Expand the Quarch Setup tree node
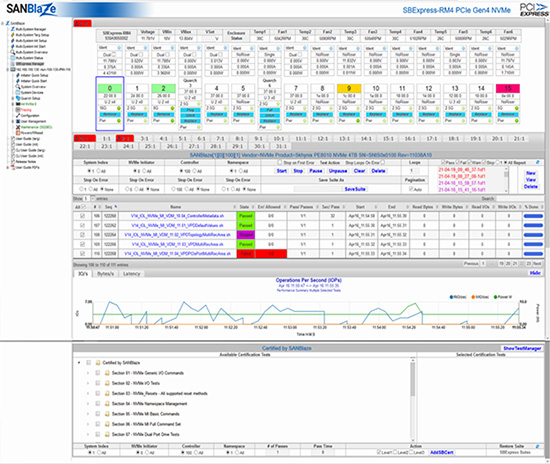The width and height of the screenshot is (550, 464). pyautogui.click(x=13, y=98)
